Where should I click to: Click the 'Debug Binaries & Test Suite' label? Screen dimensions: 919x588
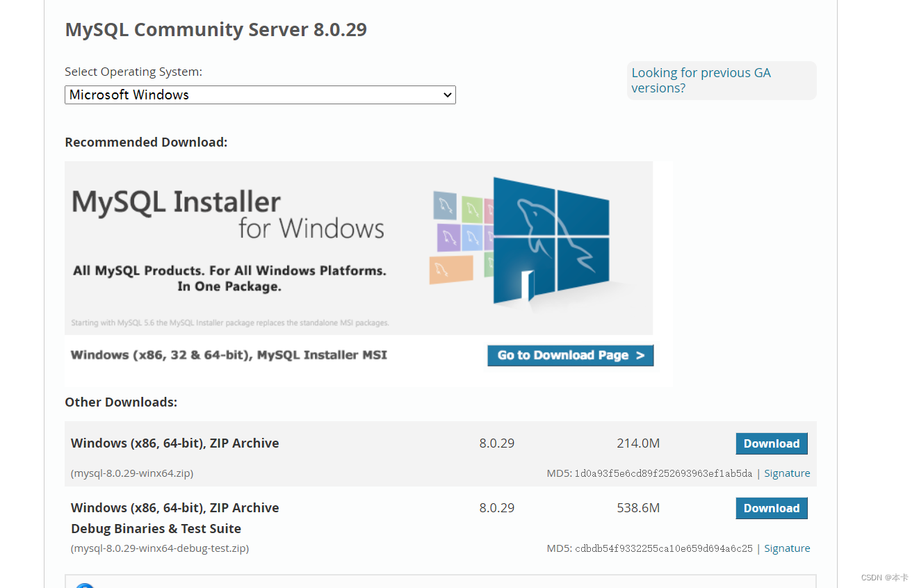[156, 529]
